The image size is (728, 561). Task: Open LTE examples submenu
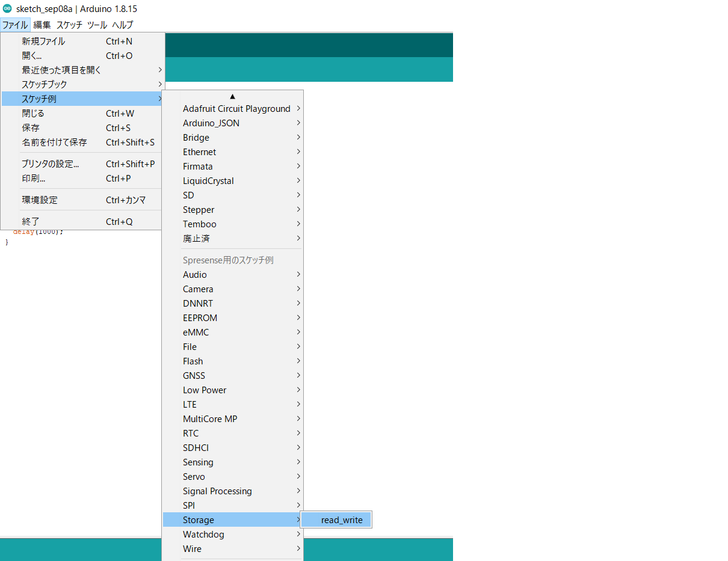pyautogui.click(x=232, y=405)
